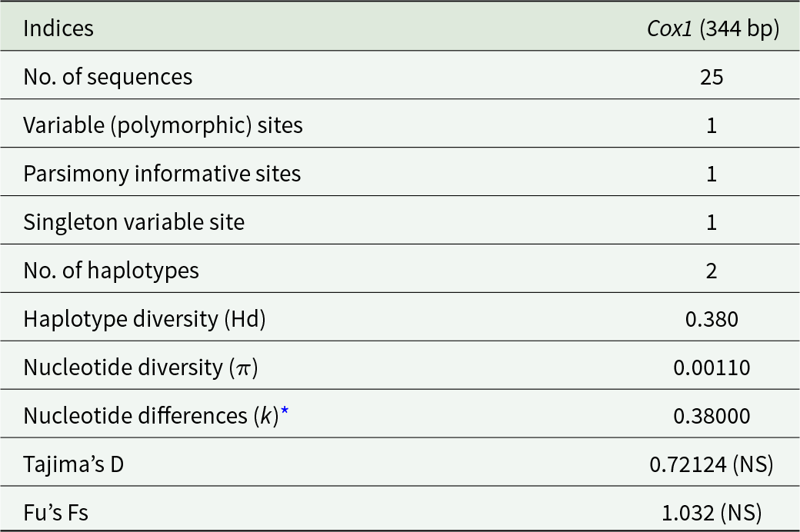Click Tajima's D value 0.72124 (NS)
The image size is (800, 532).
click(x=712, y=464)
